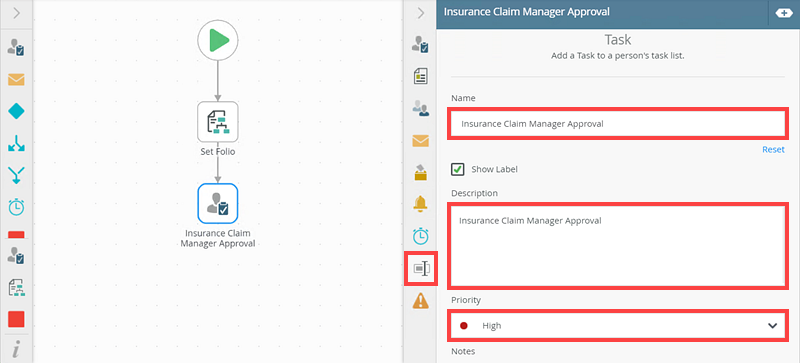
Task: Open the Voting ballot box tab
Action: [x=420, y=173]
